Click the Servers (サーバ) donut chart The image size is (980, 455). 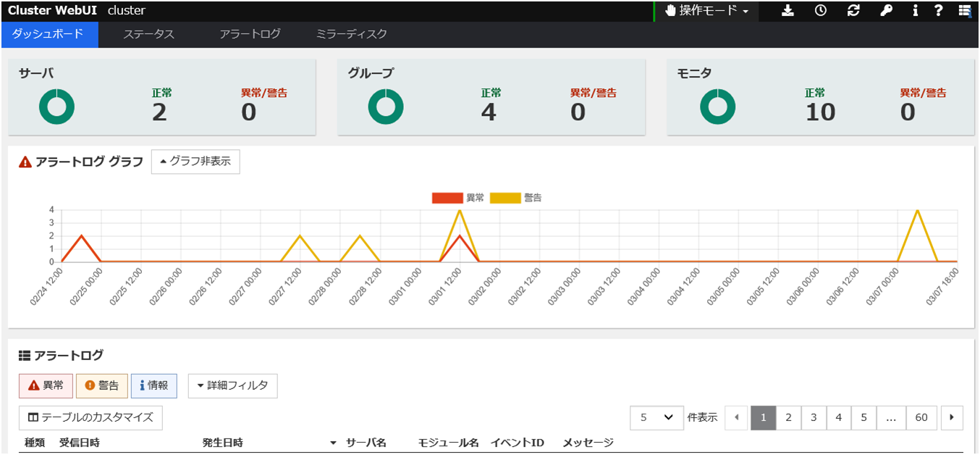(56, 107)
